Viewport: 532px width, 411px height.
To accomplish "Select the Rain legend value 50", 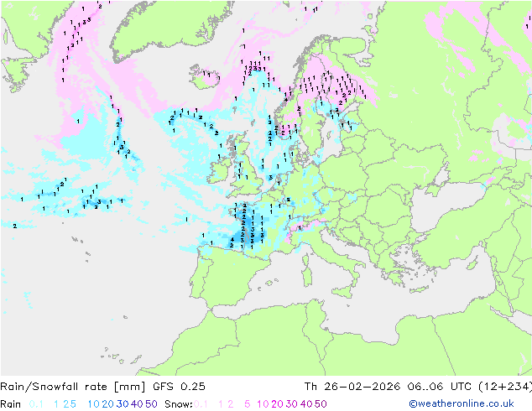I will pyautogui.click(x=151, y=404).
